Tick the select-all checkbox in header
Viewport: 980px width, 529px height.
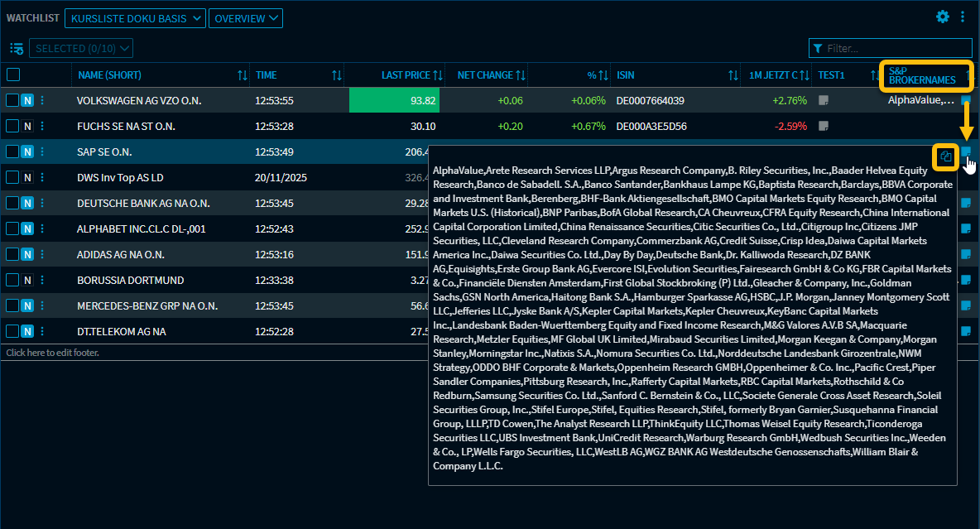tap(13, 75)
